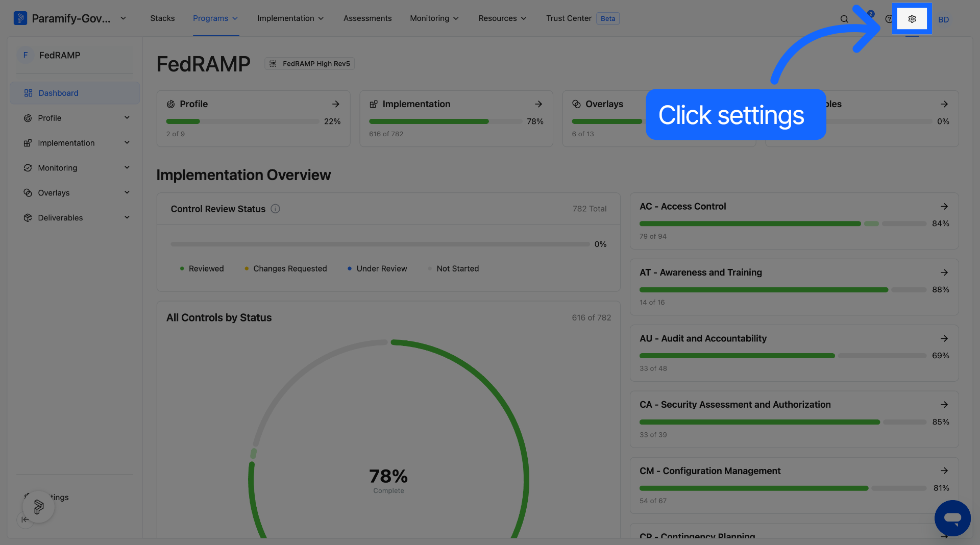
Task: Expand Implementation chevron in sidebar
Action: pos(127,143)
